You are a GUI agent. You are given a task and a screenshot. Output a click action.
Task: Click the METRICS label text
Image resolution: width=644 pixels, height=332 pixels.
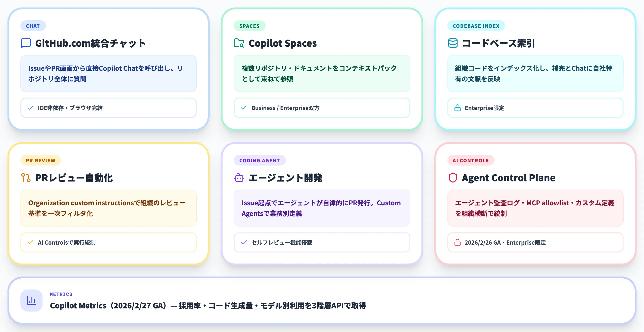tap(61, 294)
